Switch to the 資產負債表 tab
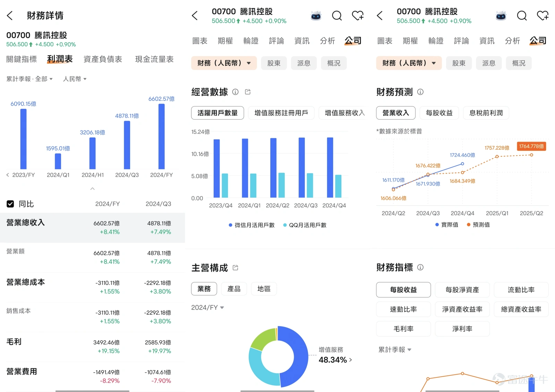 pos(103,59)
